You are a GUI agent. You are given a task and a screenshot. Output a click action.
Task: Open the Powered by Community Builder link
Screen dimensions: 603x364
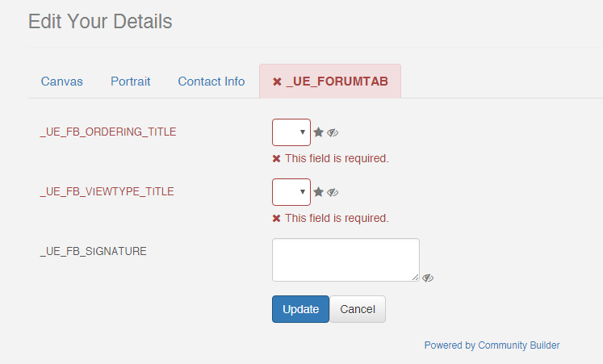492,345
